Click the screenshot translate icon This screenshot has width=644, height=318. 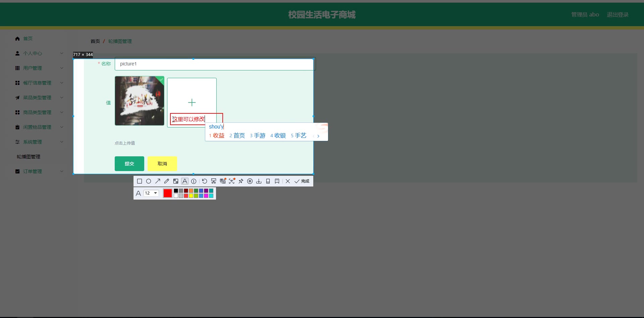(x=223, y=181)
